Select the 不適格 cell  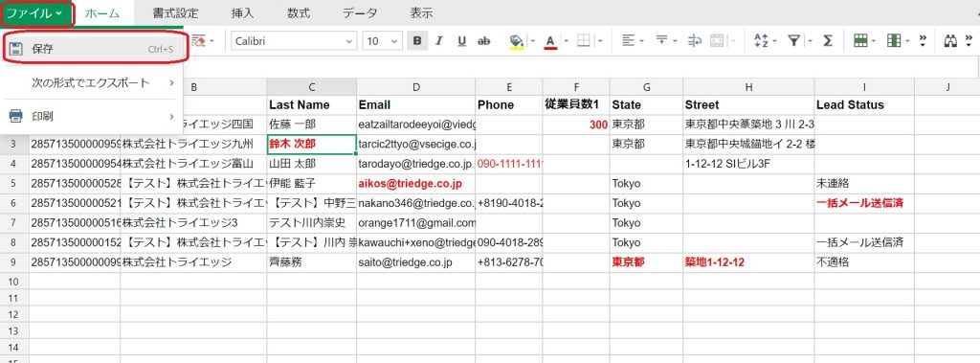tap(864, 262)
